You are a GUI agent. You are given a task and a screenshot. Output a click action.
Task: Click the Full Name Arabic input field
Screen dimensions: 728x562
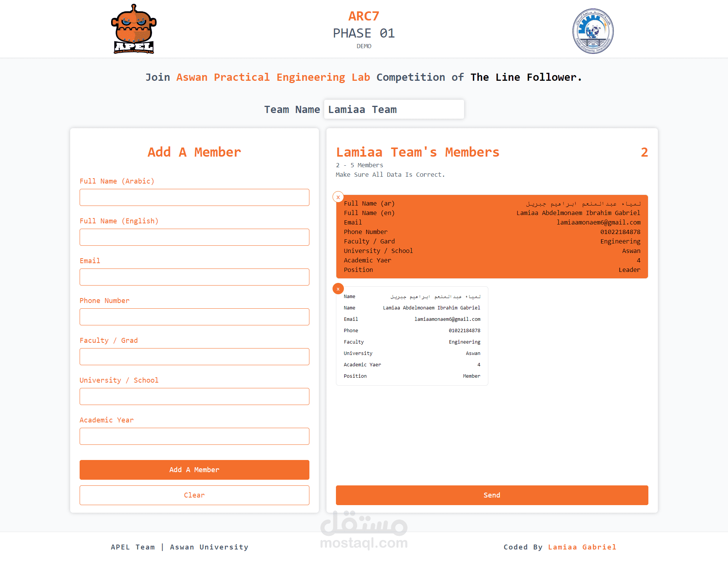[194, 197]
